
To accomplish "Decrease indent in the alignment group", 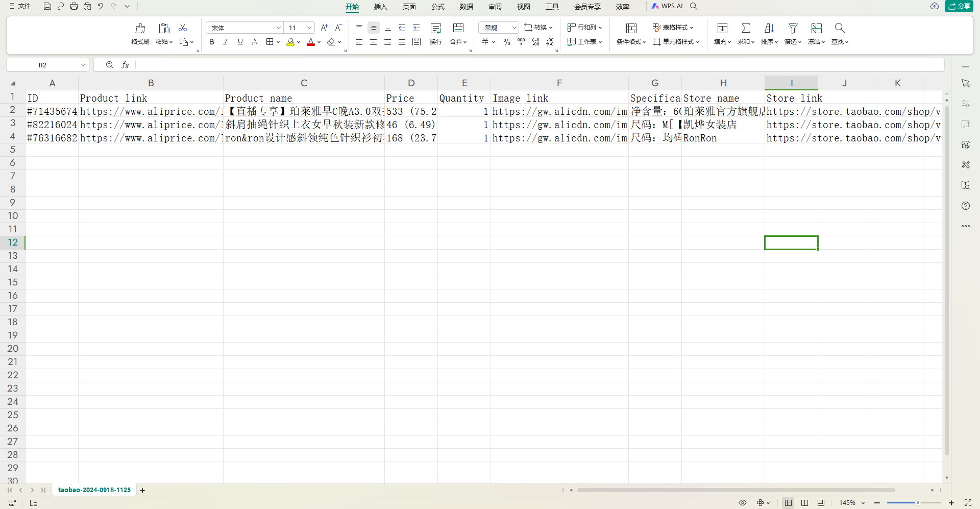I will 402,28.
